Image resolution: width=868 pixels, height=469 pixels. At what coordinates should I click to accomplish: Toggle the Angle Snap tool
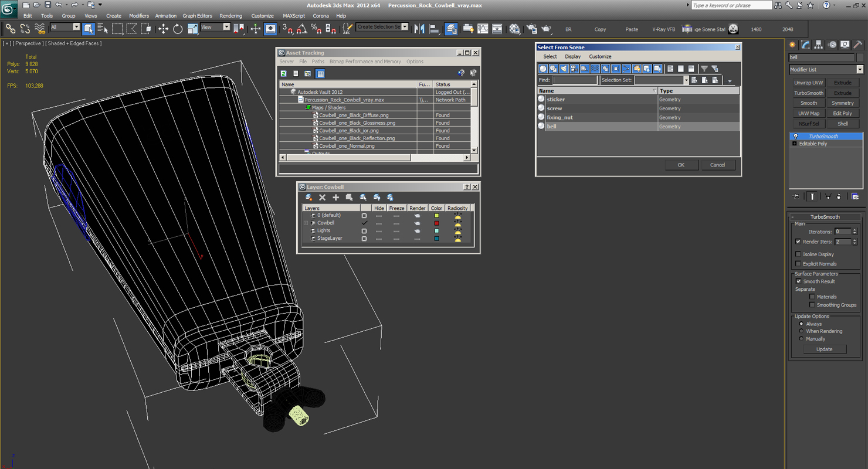(x=301, y=29)
